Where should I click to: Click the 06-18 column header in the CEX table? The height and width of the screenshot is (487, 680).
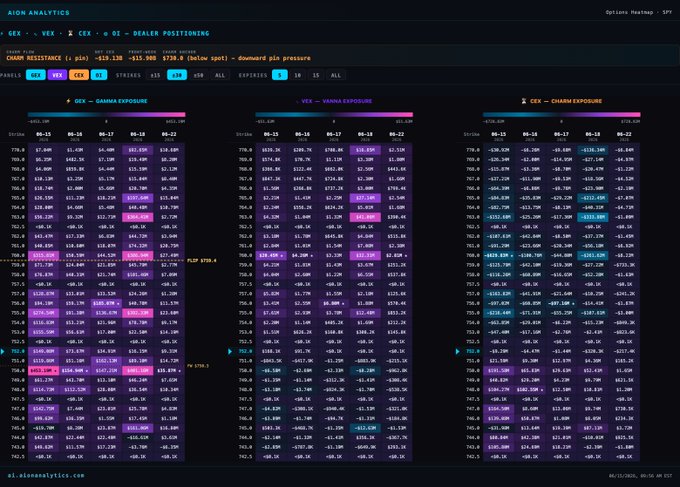point(592,136)
